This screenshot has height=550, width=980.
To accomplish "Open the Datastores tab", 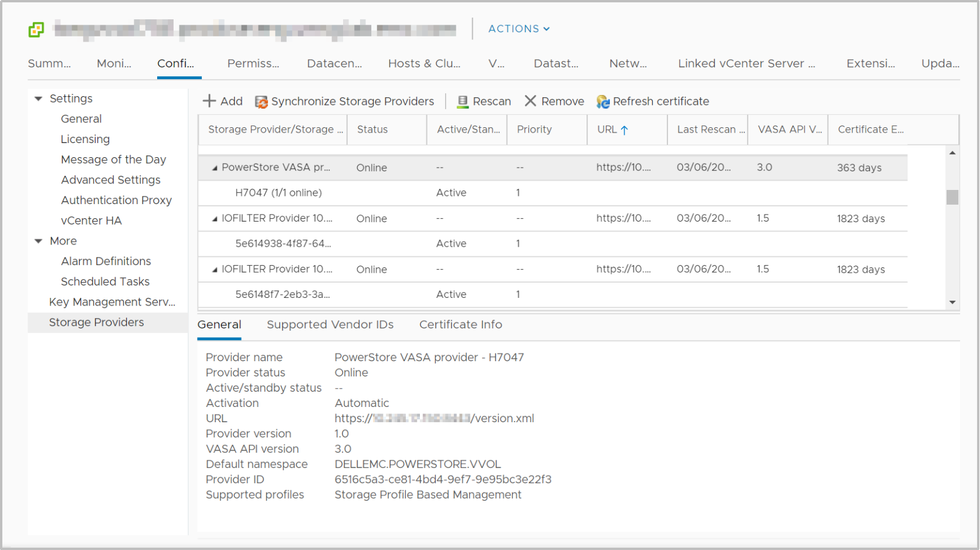I will coord(556,63).
